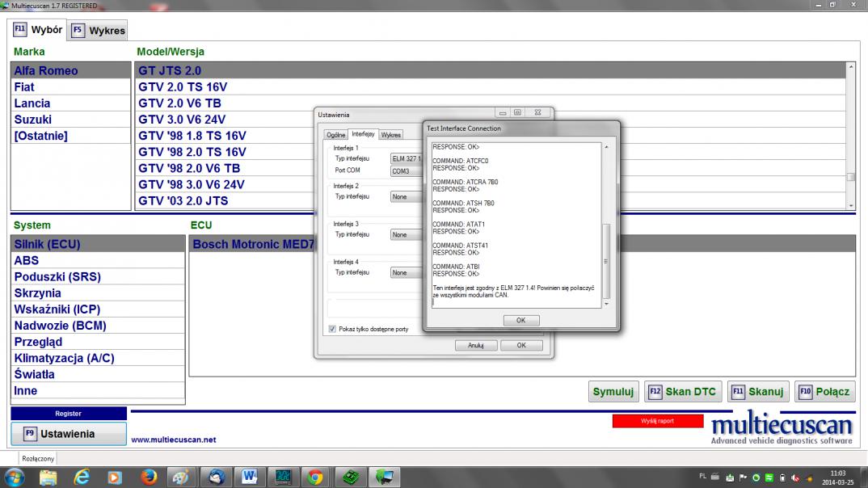Click OK in the Ustawienia dialog
The width and height of the screenshot is (868, 488).
pyautogui.click(x=521, y=345)
